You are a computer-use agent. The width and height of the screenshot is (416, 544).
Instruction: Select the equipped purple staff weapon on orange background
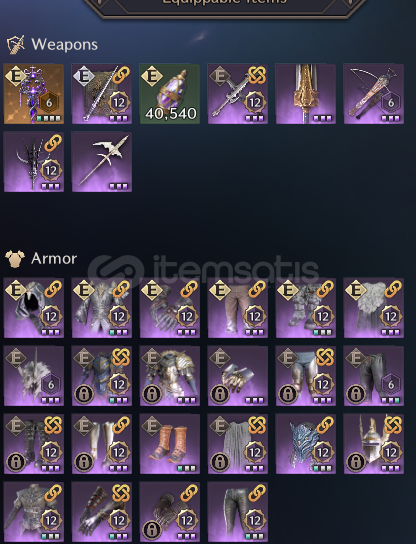tap(34, 94)
